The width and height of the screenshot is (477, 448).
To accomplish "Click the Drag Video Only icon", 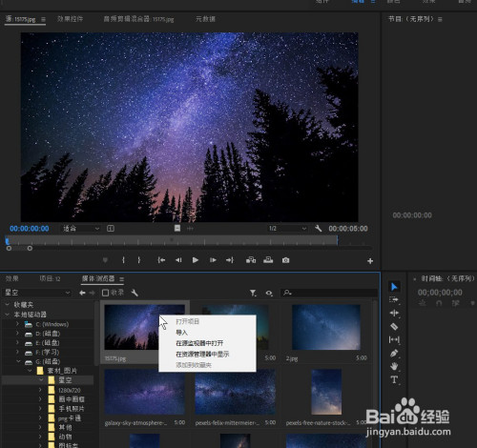I will (x=177, y=228).
